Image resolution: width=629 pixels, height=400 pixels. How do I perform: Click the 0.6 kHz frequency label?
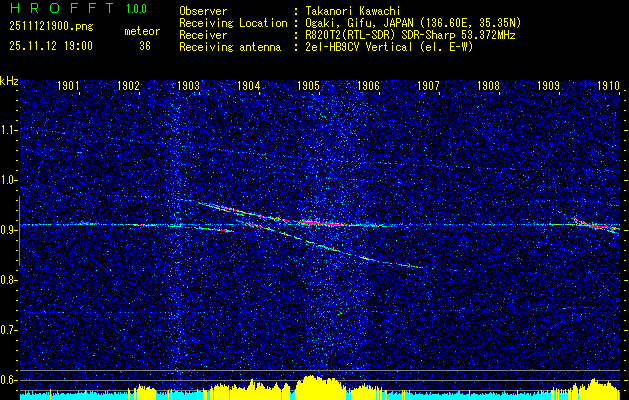(8, 380)
